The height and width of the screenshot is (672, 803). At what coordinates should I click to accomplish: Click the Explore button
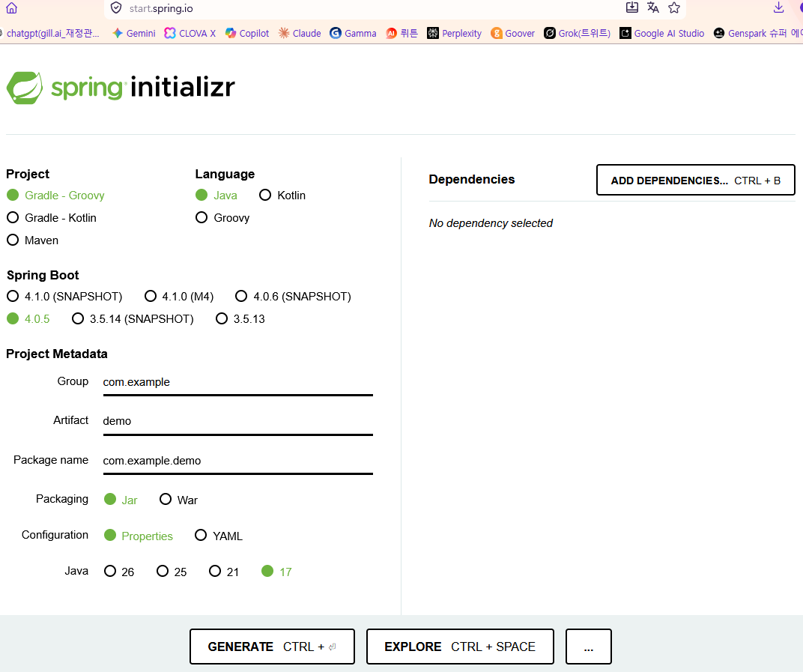point(460,647)
